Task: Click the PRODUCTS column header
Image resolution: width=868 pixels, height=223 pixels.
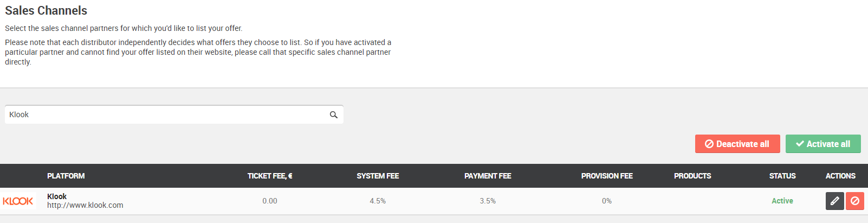Action: pyautogui.click(x=692, y=176)
